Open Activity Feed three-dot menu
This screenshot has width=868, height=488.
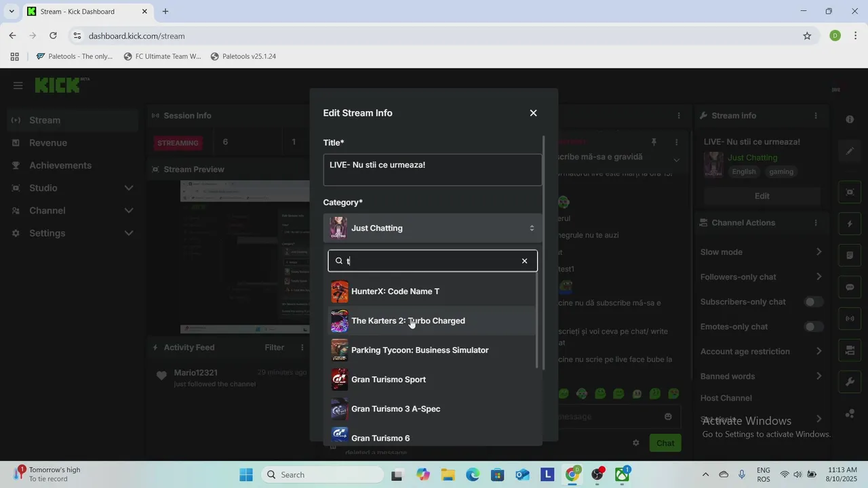pyautogui.click(x=302, y=347)
